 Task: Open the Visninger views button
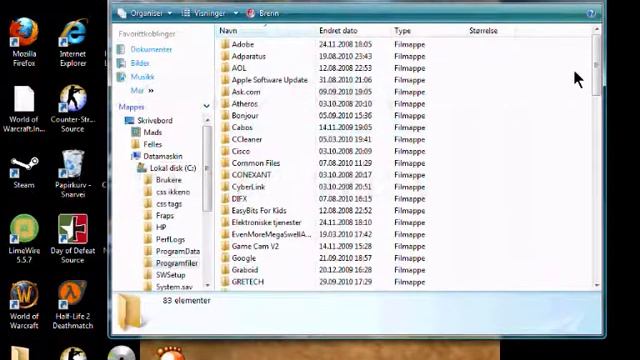coord(204,13)
